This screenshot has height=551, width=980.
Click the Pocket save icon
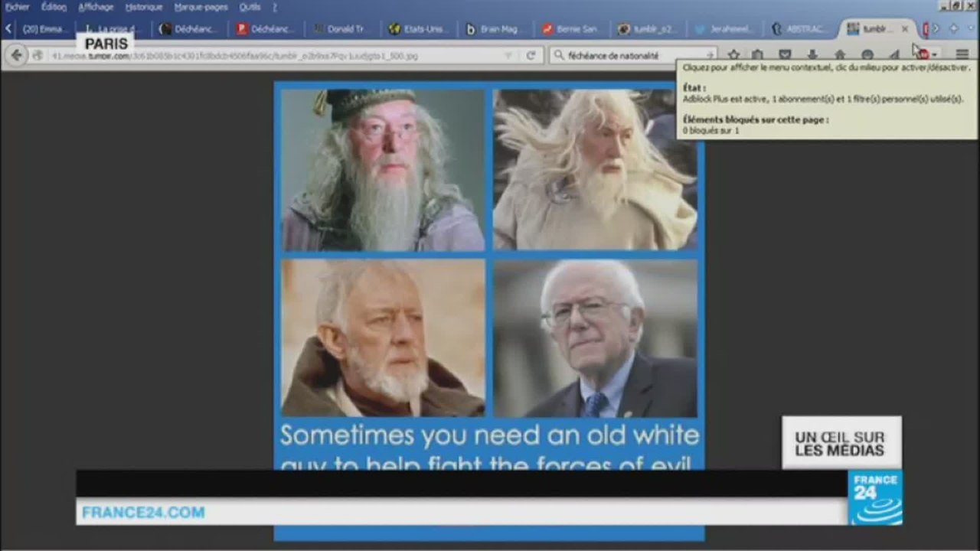[x=785, y=55]
